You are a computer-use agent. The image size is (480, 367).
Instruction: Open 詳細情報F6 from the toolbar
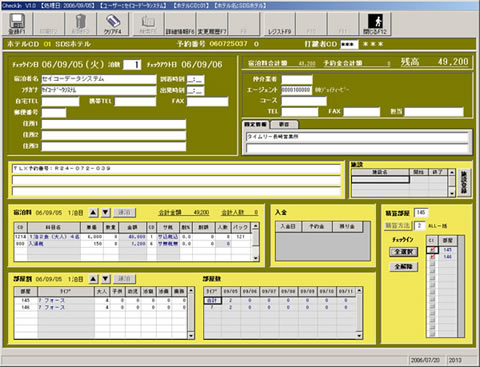coord(180,24)
